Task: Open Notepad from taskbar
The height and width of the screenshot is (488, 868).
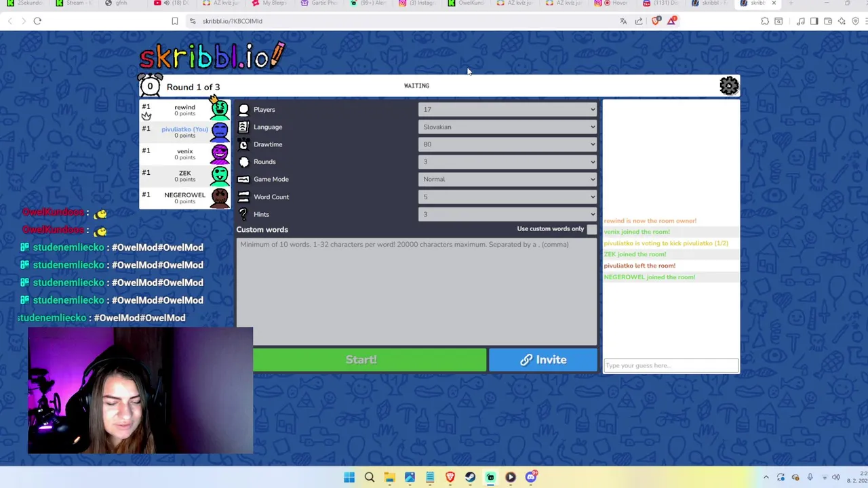Action: (x=430, y=477)
